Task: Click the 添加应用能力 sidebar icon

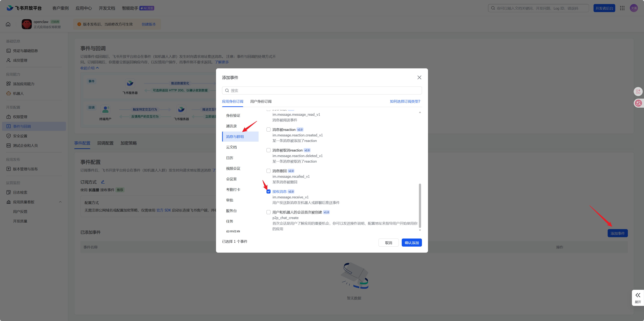Action: click(9, 84)
